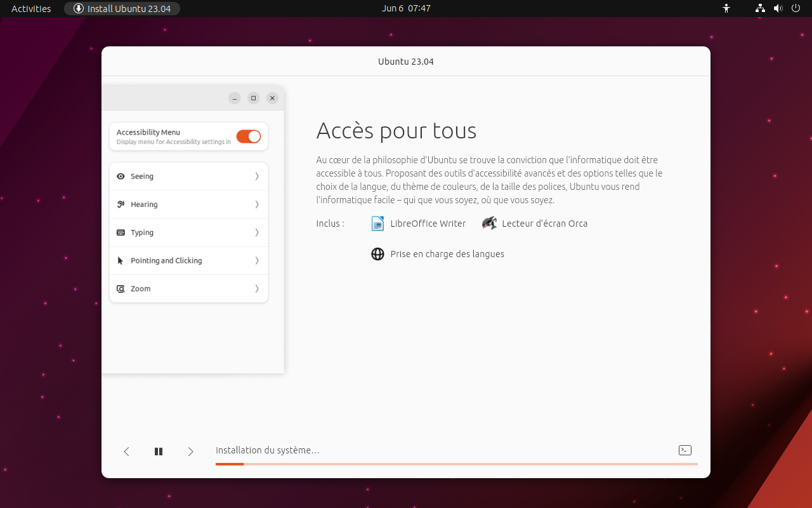812x508 pixels.
Task: Expand the Zoom row chevron
Action: [257, 289]
